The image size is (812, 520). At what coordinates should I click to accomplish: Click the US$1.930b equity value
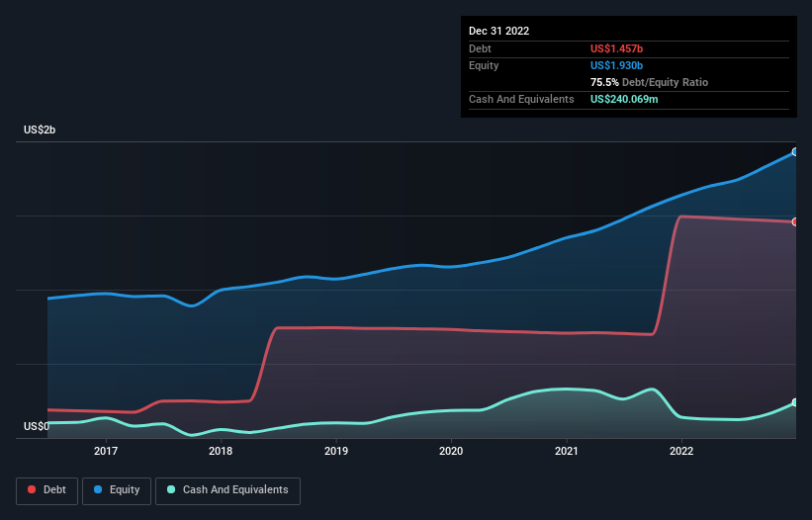click(616, 65)
